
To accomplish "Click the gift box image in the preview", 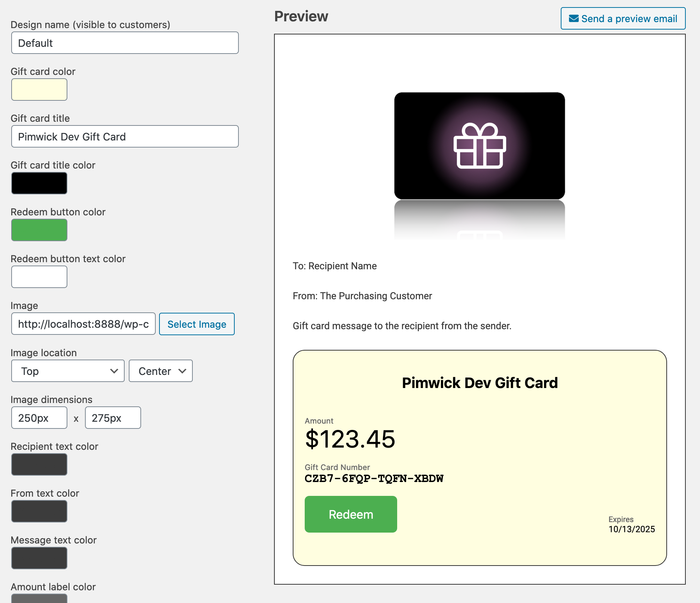I will (480, 146).
